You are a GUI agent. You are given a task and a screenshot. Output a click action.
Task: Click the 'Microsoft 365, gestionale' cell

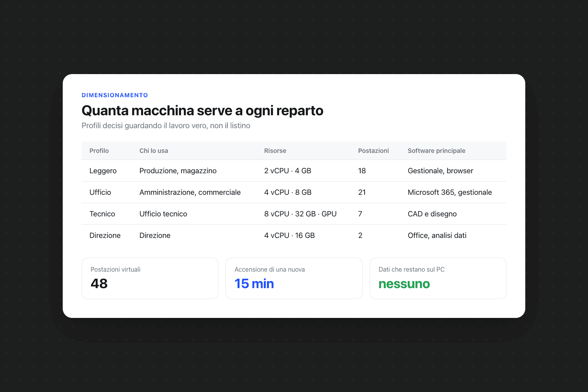(450, 192)
